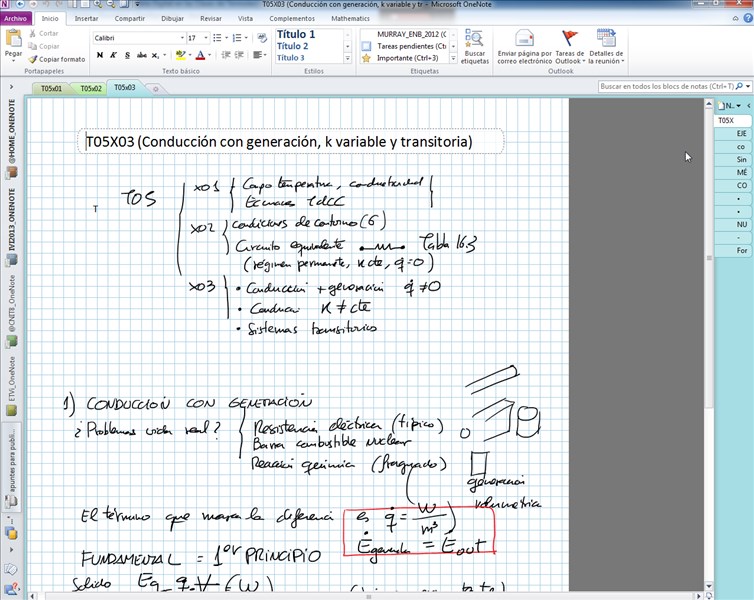
Task: Click Enviar página por correo electrónico
Action: tap(524, 47)
